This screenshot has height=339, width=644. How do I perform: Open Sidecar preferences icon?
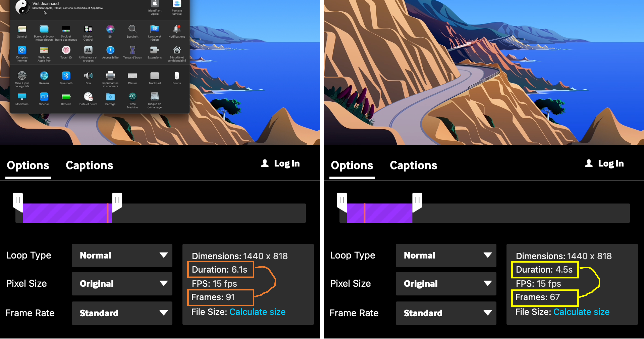click(44, 97)
